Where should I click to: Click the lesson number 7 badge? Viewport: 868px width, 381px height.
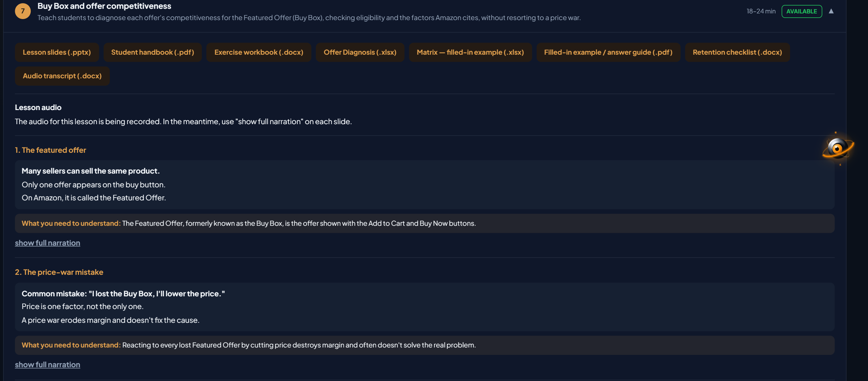[23, 11]
